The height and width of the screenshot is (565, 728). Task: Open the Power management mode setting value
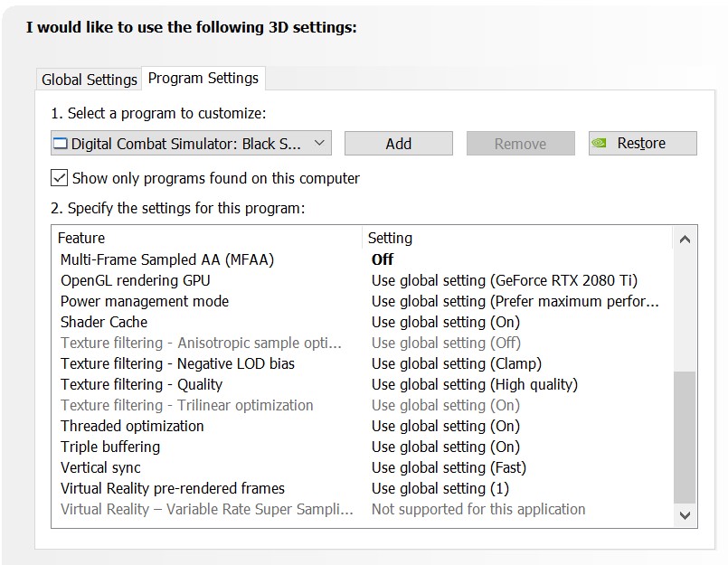pyautogui.click(x=515, y=301)
